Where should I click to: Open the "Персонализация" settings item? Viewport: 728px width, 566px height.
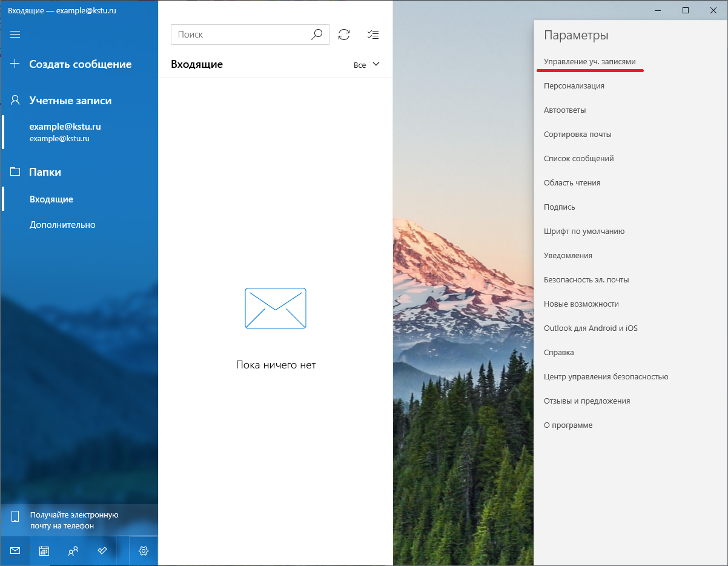tap(574, 86)
